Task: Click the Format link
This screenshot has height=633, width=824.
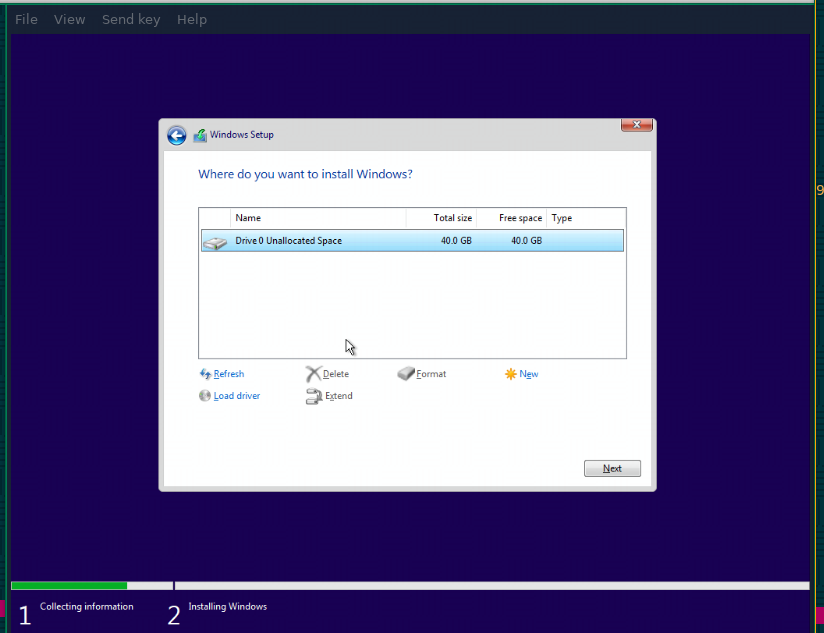Action: (431, 374)
